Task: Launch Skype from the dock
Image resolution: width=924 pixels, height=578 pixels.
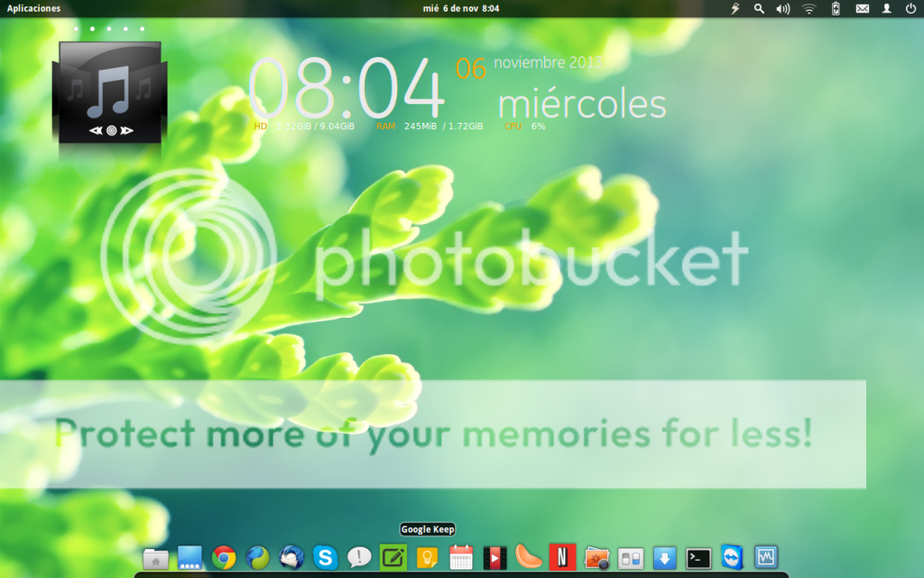Action: click(325, 557)
